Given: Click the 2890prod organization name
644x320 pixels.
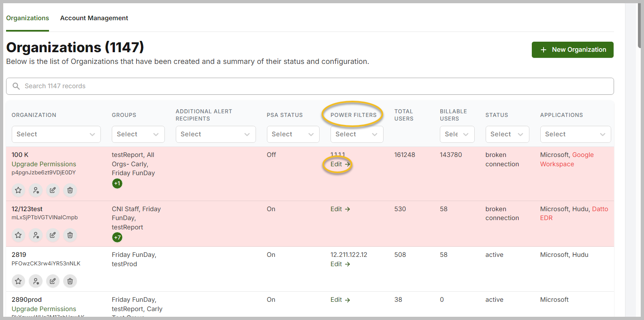Looking at the screenshot, I should tap(27, 300).
